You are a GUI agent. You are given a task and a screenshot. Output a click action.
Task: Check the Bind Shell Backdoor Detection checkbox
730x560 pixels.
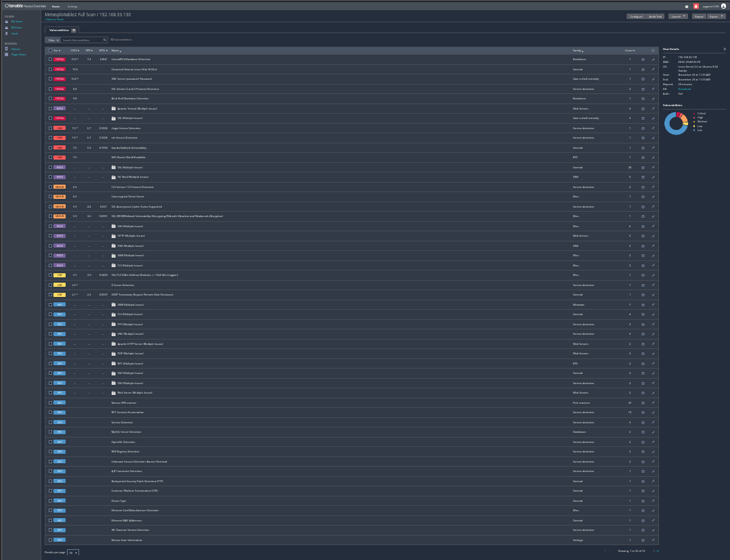[50, 98]
